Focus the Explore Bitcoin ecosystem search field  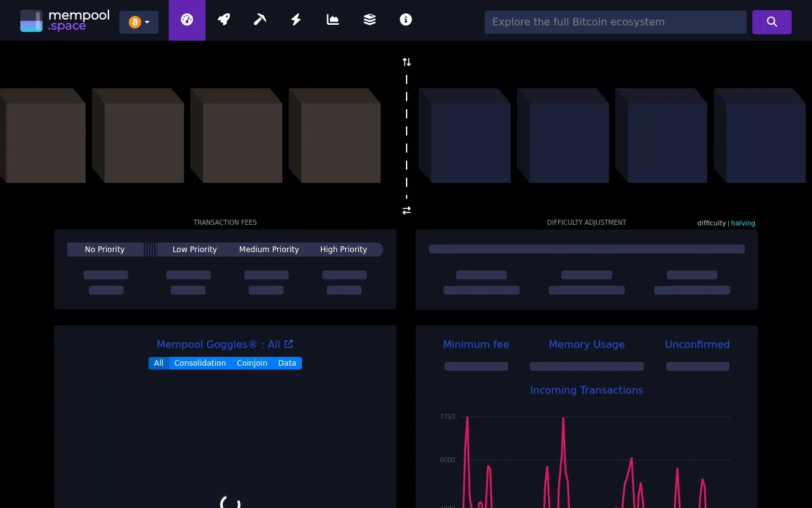[615, 22]
